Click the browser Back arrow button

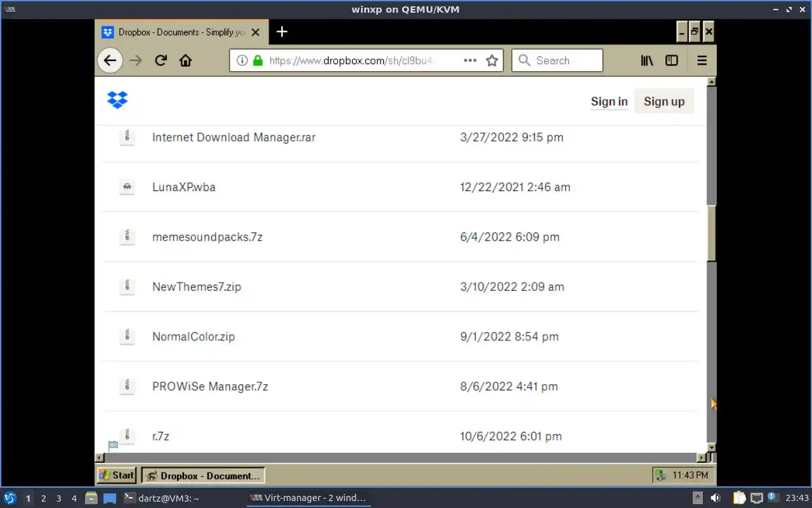[x=110, y=60]
